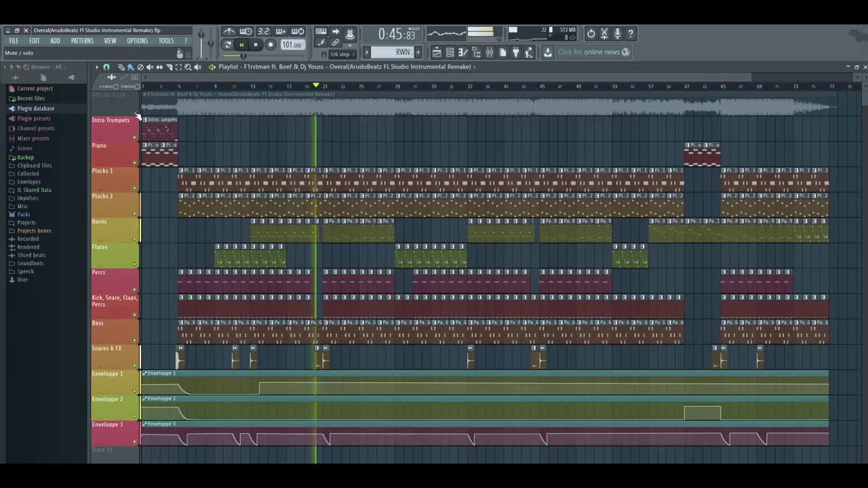
Task: Select the Mute tool in playlist toolbar
Action: (150, 67)
